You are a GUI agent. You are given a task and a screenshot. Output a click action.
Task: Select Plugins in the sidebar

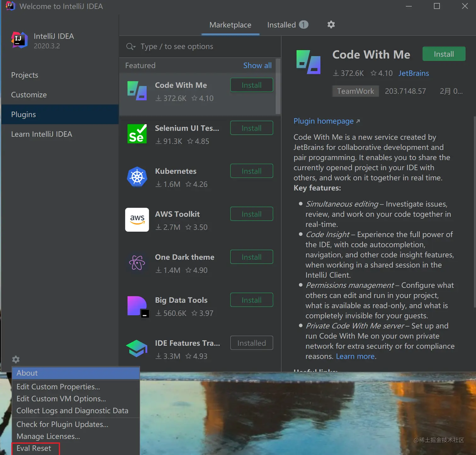pyautogui.click(x=60, y=115)
